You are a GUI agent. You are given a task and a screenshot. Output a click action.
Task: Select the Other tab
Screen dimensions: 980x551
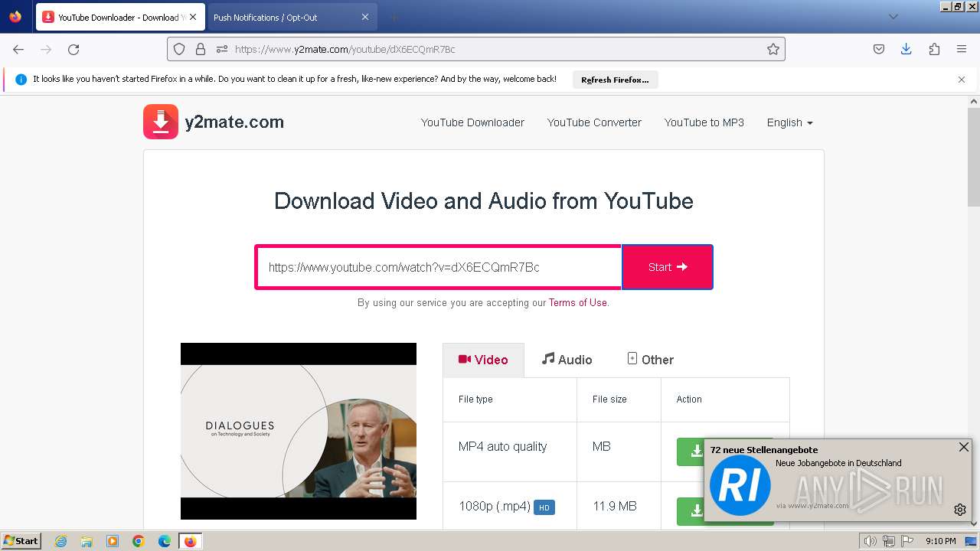pyautogui.click(x=650, y=360)
